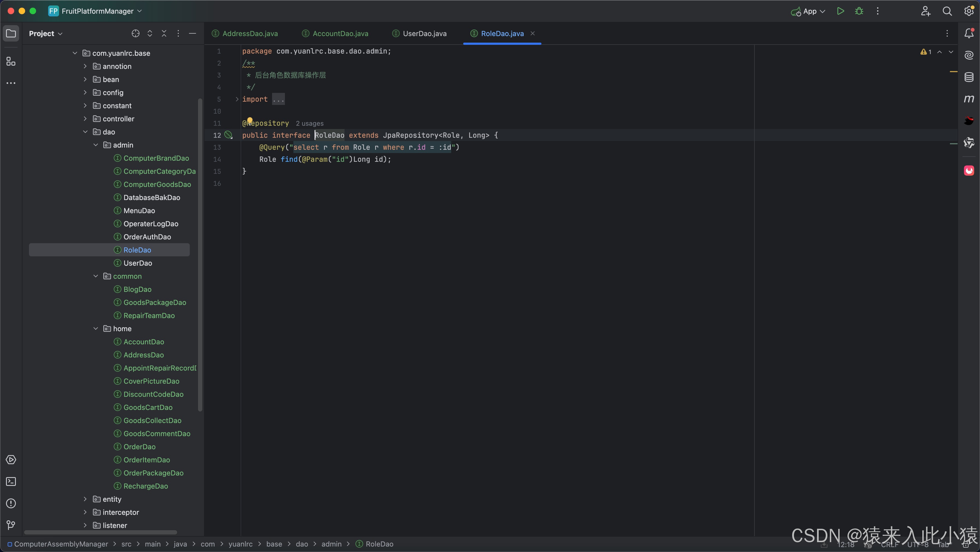Screen dimensions: 980x552
Task: Collapse the home package
Action: [x=95, y=328]
